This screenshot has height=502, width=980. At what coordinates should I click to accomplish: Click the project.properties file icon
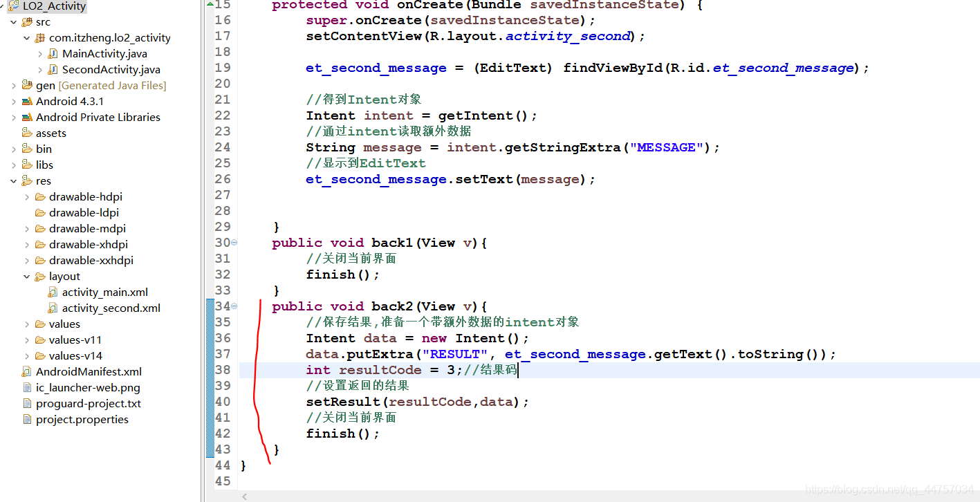[x=27, y=420]
